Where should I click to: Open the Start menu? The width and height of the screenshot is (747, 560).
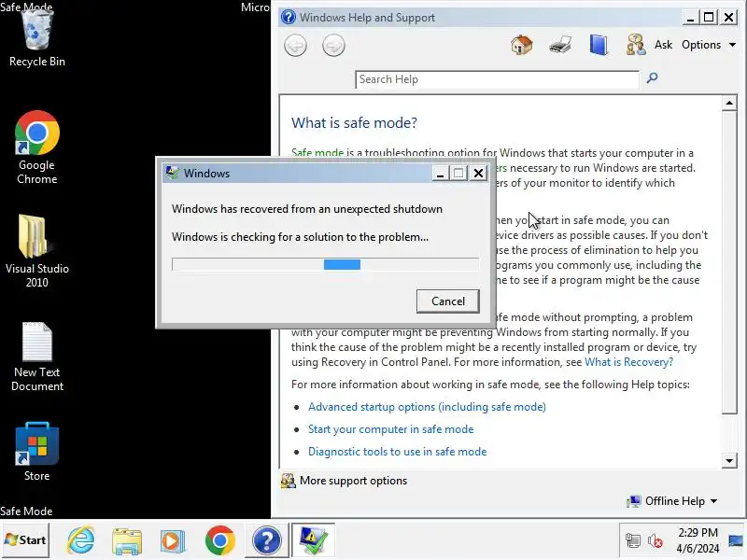[25, 540]
